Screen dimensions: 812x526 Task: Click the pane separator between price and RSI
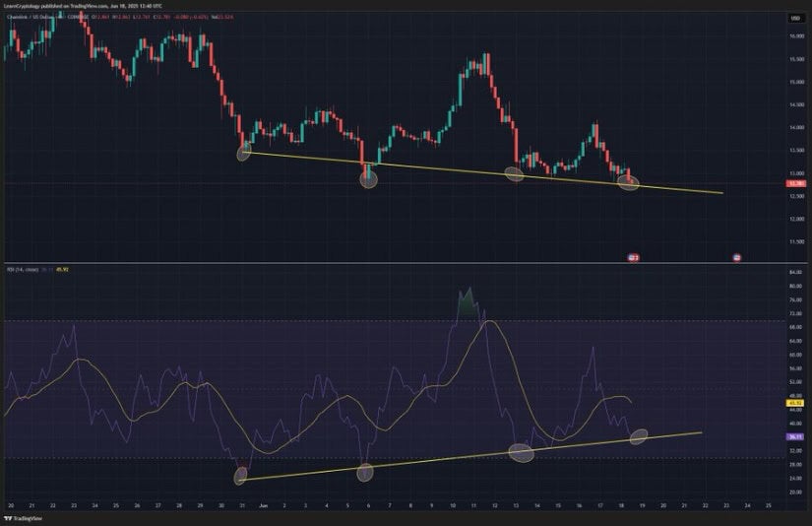click(x=406, y=263)
